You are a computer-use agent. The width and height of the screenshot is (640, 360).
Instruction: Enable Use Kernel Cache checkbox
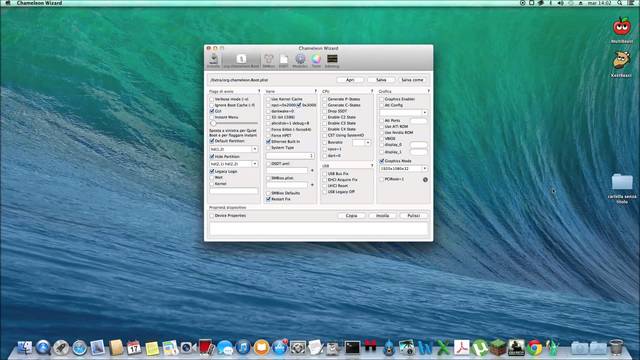[x=269, y=99]
